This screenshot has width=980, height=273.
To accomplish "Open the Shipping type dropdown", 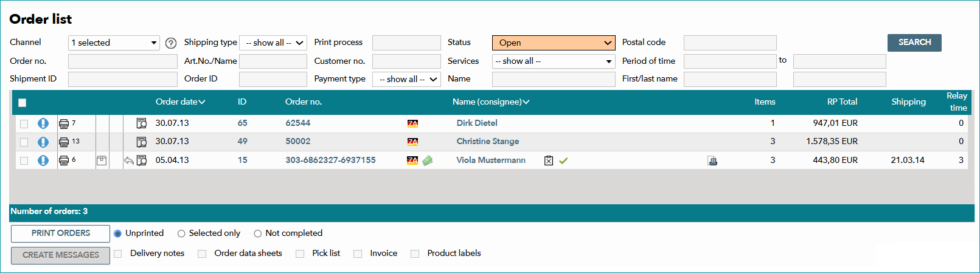I will [x=273, y=43].
